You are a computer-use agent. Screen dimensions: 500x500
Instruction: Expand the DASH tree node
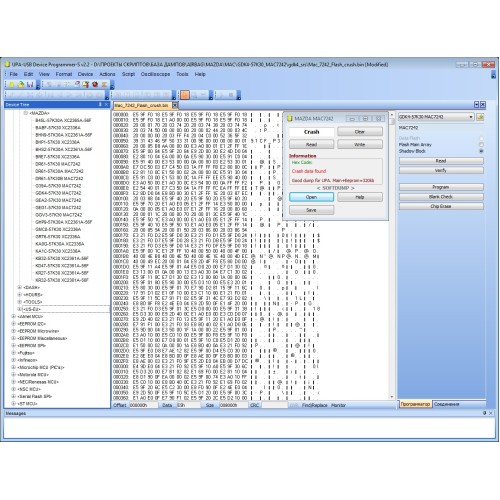click(x=20, y=287)
